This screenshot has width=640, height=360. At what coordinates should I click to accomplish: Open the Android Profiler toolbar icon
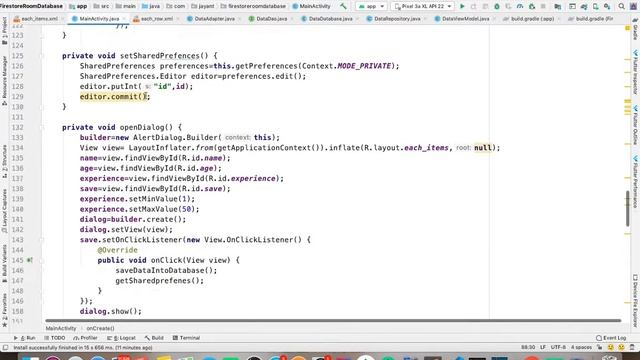click(x=520, y=7)
